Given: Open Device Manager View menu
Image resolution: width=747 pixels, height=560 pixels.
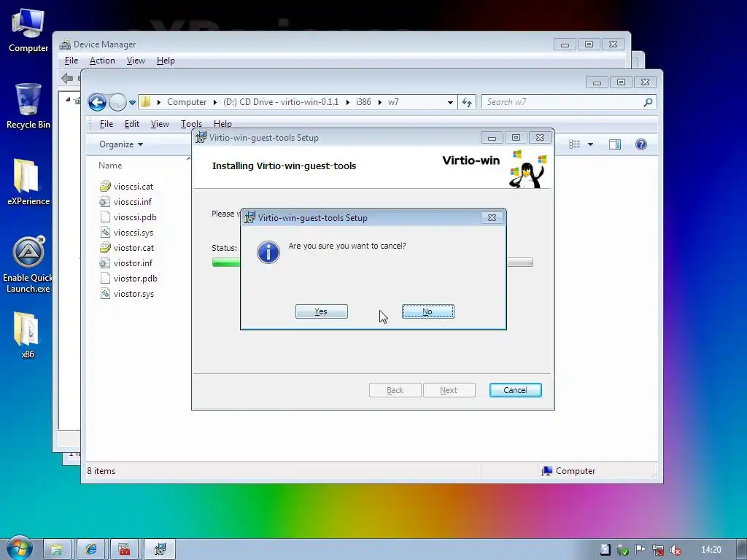Looking at the screenshot, I should (136, 61).
